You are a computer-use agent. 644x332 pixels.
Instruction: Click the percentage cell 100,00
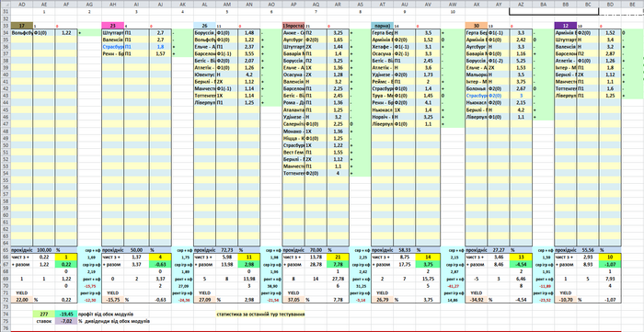[x=44, y=249]
